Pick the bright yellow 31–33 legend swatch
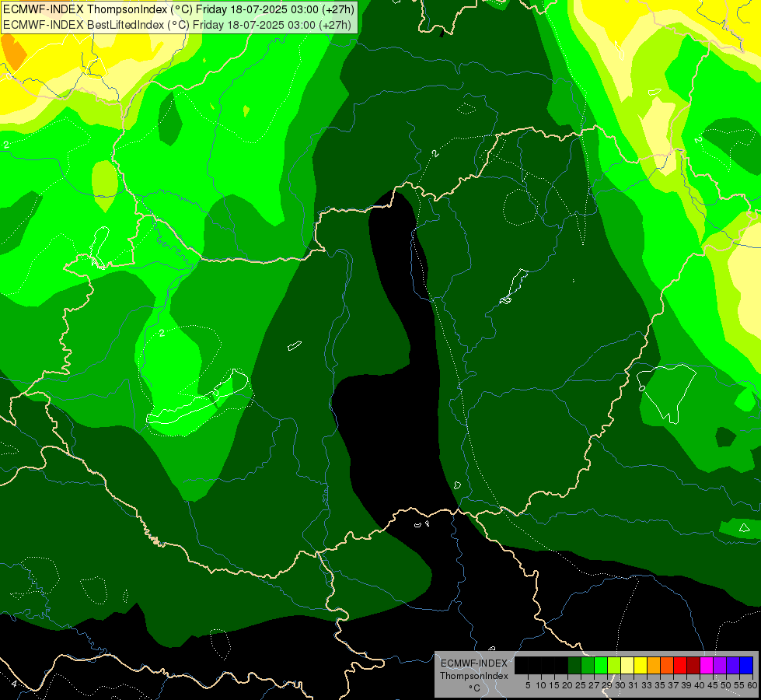This screenshot has width=761, height=700. click(641, 665)
